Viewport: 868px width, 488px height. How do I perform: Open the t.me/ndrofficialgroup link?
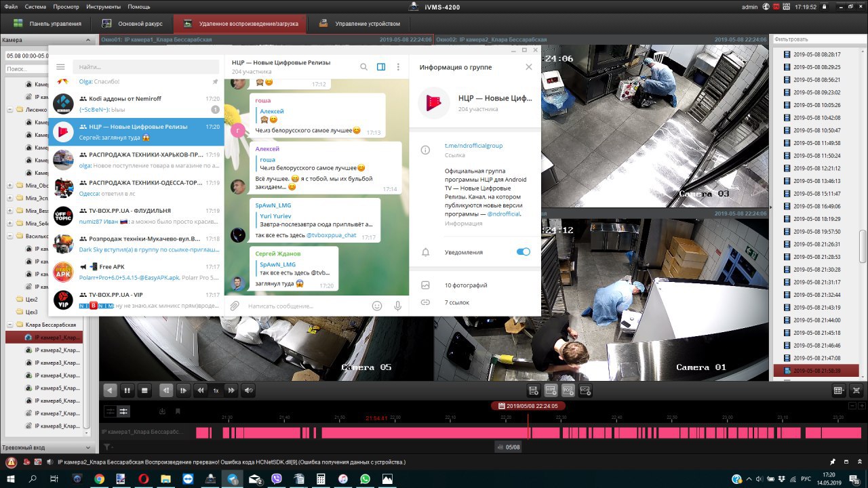coord(473,146)
